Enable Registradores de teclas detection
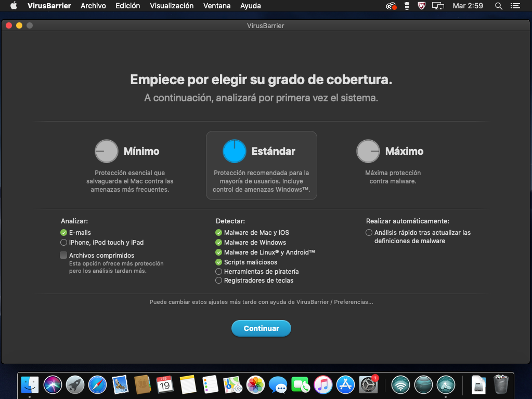 pyautogui.click(x=218, y=281)
